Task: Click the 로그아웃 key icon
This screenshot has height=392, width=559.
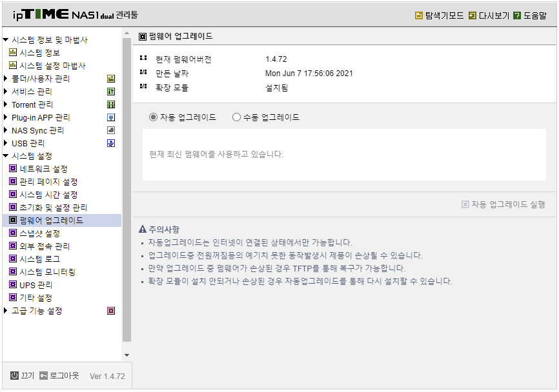Action: coord(43,376)
